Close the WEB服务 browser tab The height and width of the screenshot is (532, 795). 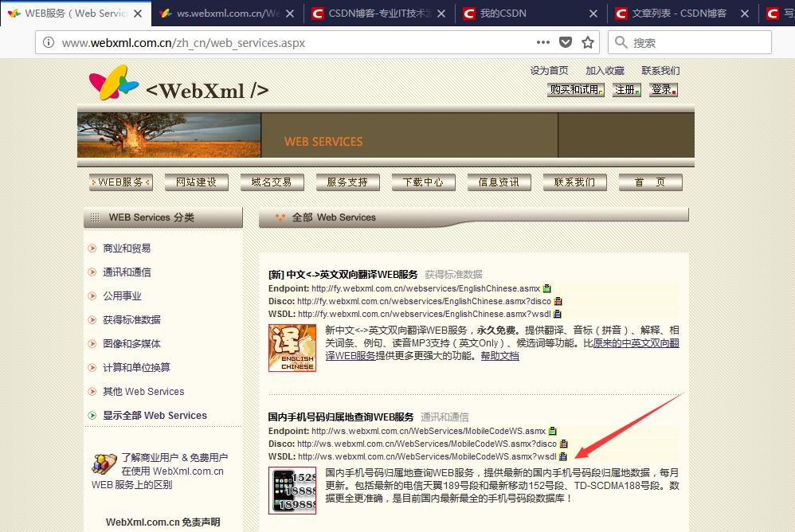click(137, 14)
